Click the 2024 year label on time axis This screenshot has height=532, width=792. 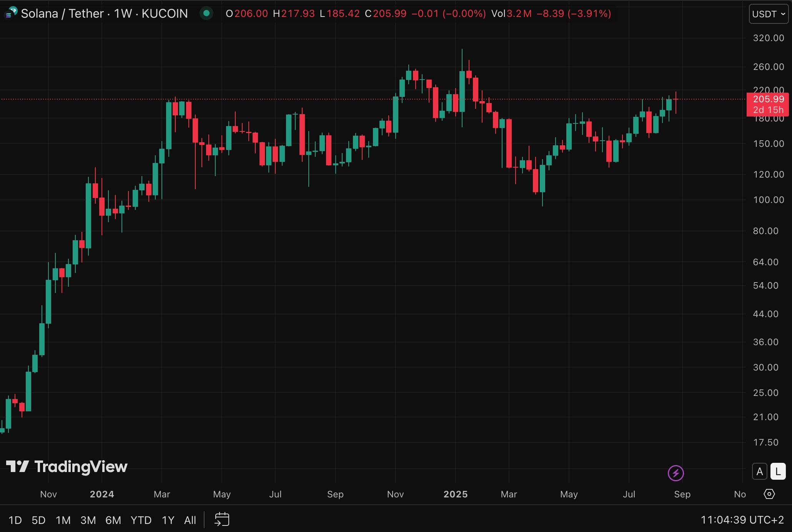click(x=102, y=494)
